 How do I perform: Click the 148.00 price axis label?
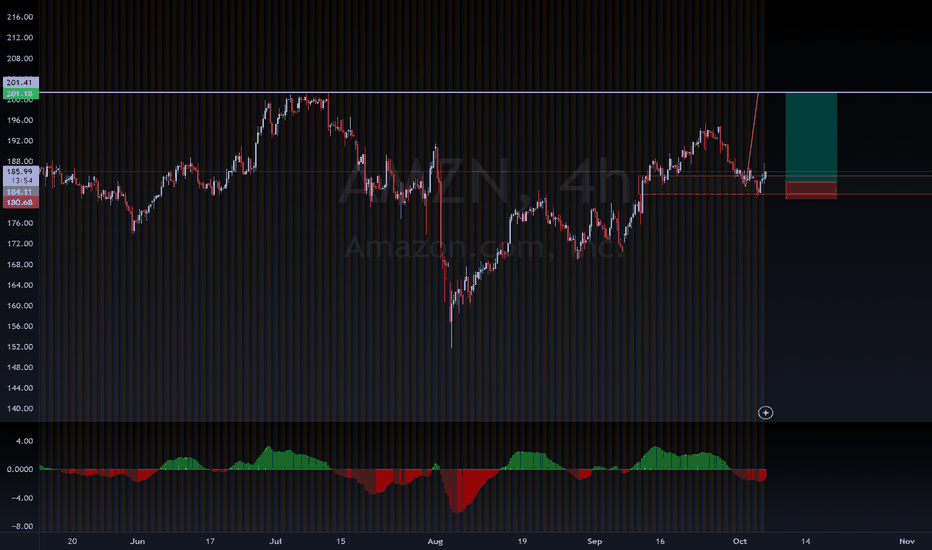20,367
